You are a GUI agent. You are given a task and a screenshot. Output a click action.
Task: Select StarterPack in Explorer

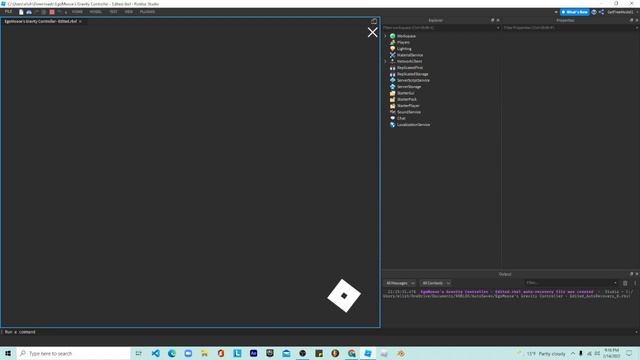coord(407,99)
